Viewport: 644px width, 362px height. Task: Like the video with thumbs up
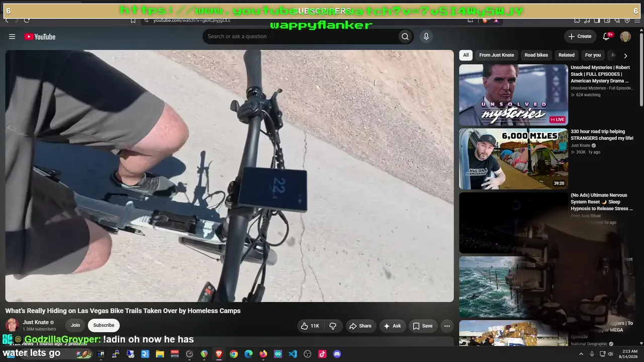pos(310,326)
